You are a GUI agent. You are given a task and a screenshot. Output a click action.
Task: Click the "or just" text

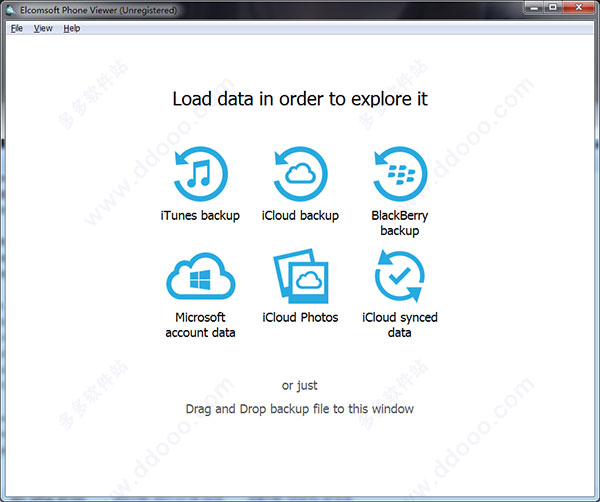coord(300,386)
